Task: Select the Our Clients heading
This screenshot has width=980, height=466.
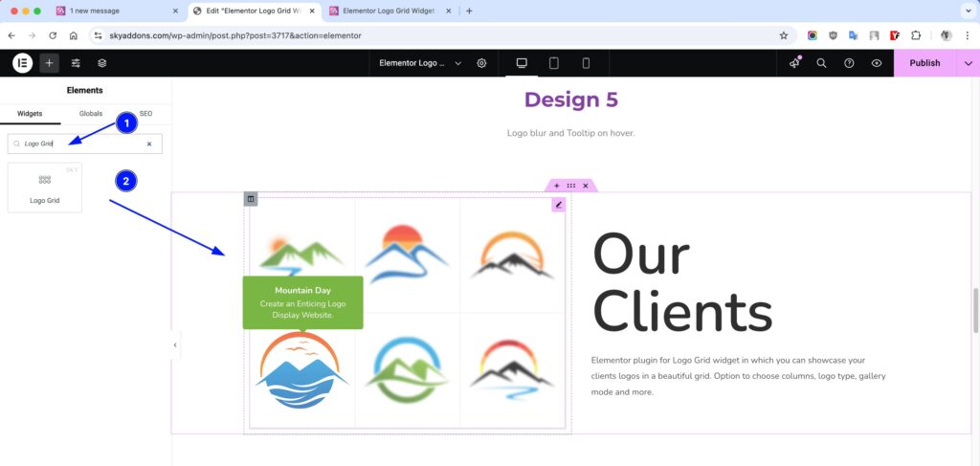Action: [x=681, y=283]
